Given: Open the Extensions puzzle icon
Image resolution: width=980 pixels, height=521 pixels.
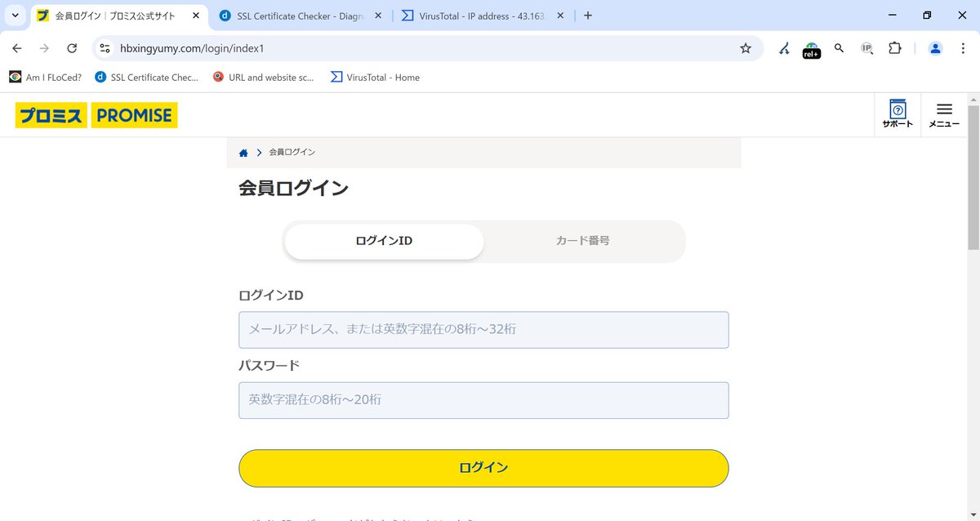Looking at the screenshot, I should point(894,48).
